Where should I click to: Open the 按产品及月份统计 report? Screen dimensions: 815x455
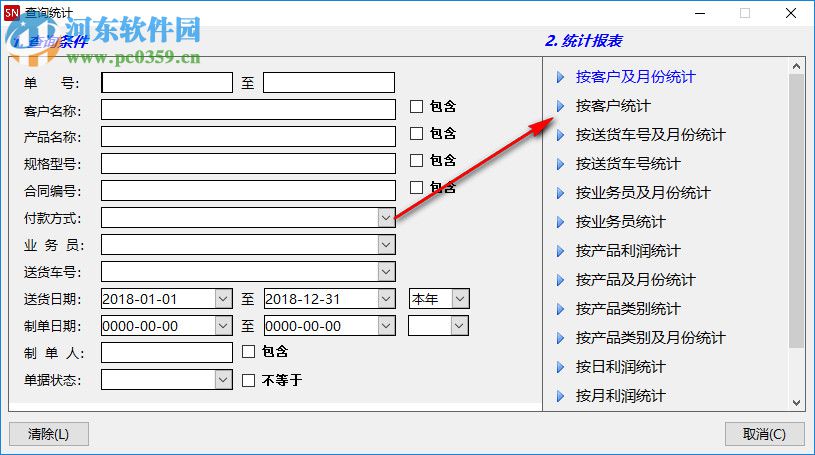point(635,280)
